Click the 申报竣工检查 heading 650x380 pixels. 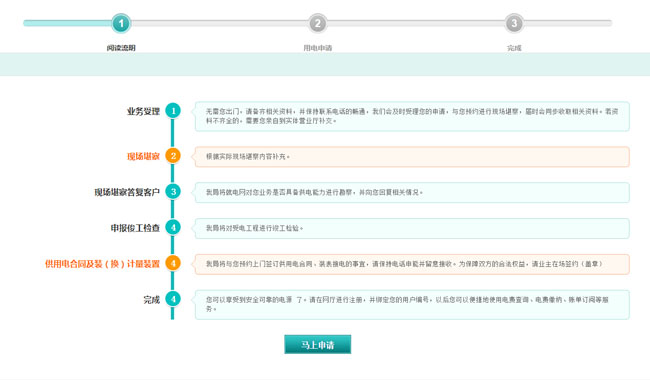tap(135, 228)
